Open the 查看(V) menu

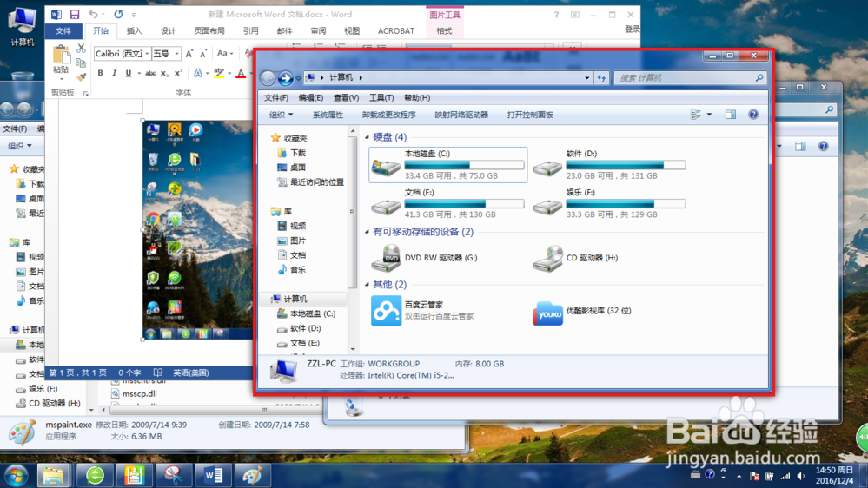click(346, 98)
